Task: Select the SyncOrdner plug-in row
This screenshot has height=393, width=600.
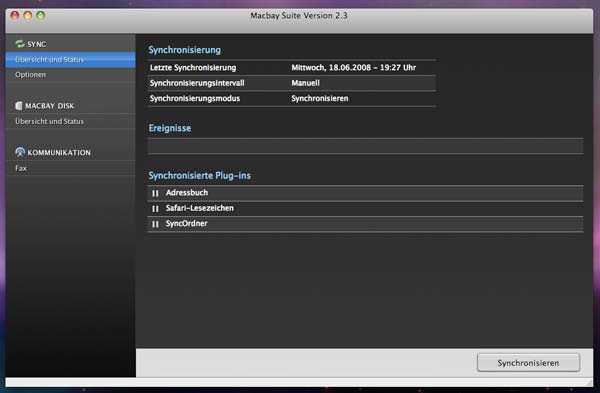Action: (365, 224)
